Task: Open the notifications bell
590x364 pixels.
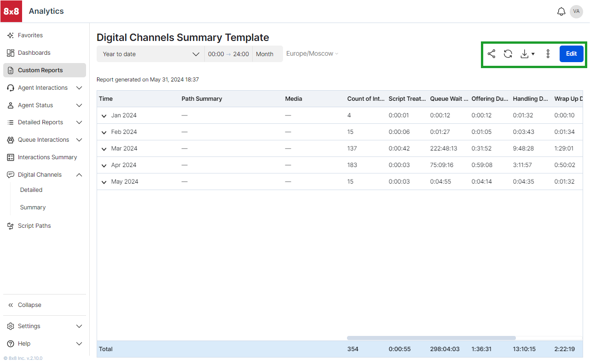Action: 561,11
